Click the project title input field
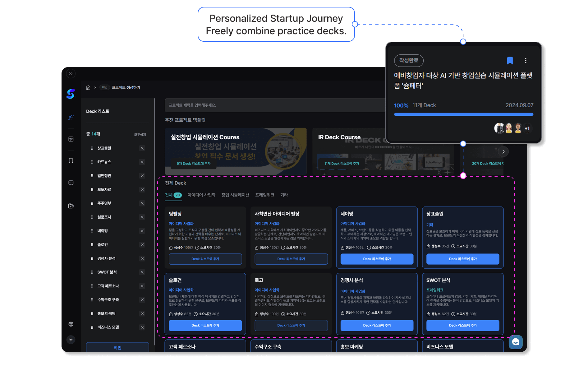This screenshot has height=385, width=588. pos(275,105)
